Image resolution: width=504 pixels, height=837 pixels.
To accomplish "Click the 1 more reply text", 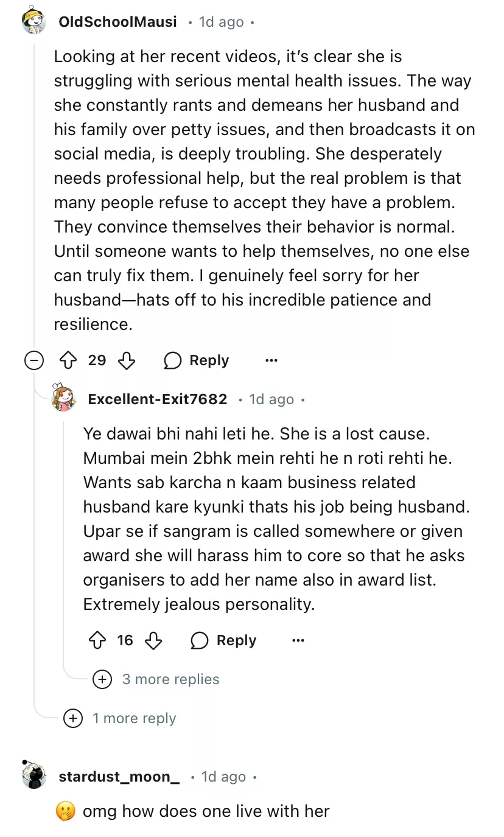I will click(x=134, y=718).
